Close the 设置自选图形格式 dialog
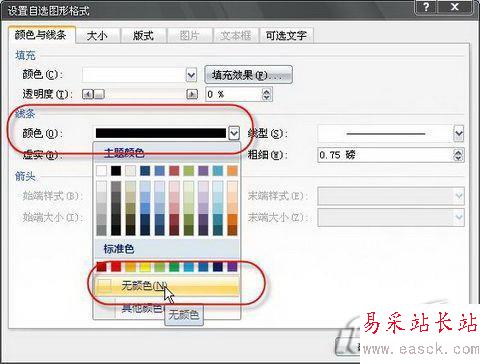The height and width of the screenshot is (364, 480). [x=455, y=7]
